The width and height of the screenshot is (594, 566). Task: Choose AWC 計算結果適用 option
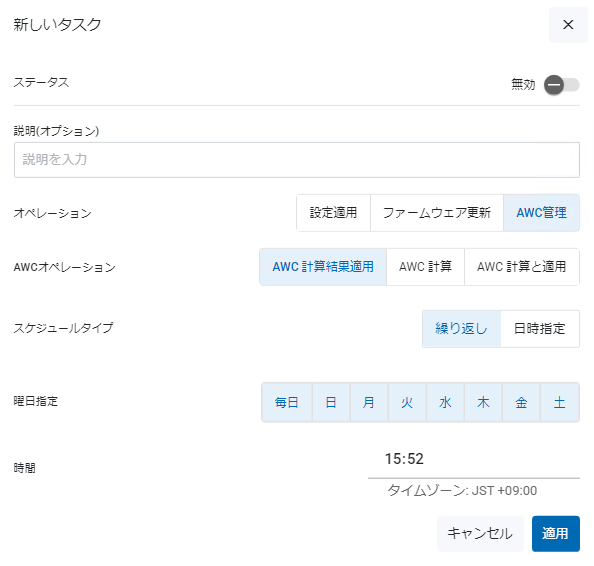tap(323, 267)
